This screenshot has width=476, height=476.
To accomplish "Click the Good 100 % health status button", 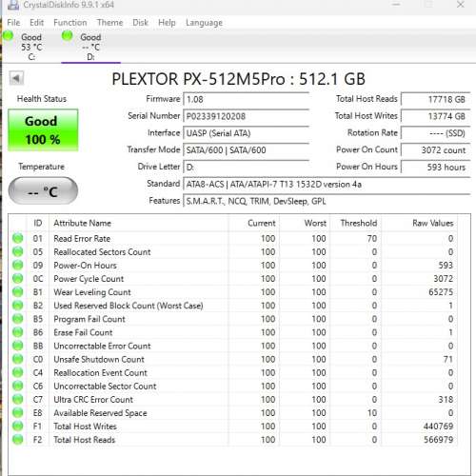I will (x=43, y=130).
